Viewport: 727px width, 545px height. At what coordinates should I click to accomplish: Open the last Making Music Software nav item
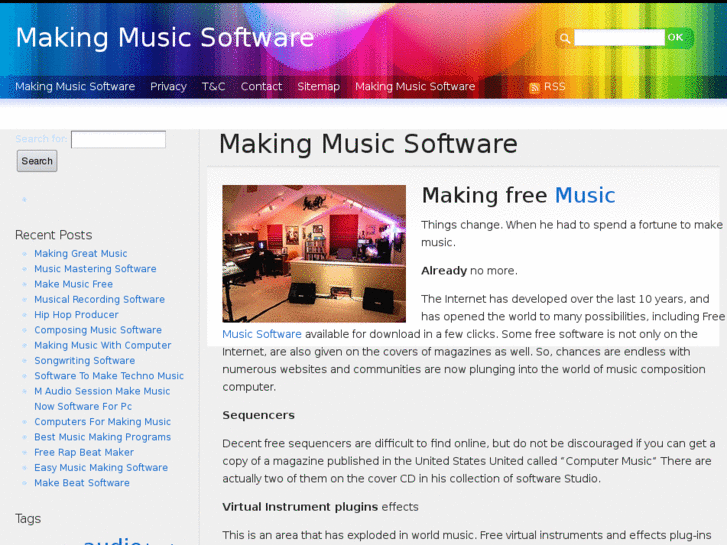pyautogui.click(x=415, y=86)
